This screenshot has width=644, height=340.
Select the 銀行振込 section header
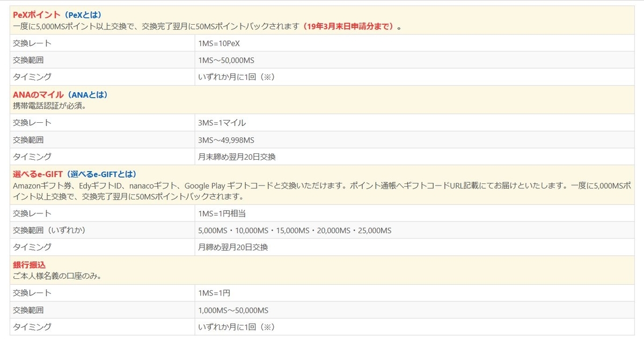29,265
